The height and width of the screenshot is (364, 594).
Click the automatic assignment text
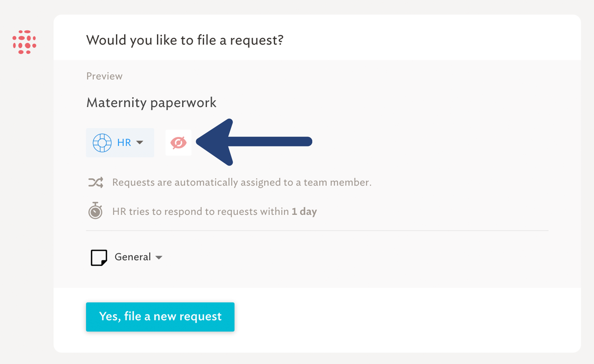click(242, 183)
